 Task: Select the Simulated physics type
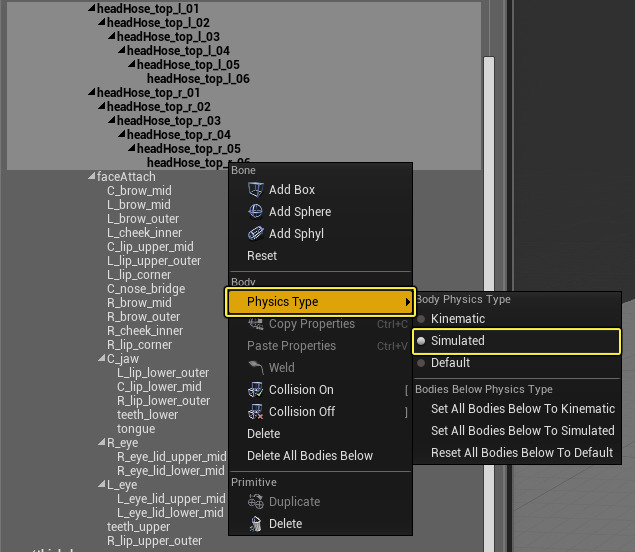point(516,341)
